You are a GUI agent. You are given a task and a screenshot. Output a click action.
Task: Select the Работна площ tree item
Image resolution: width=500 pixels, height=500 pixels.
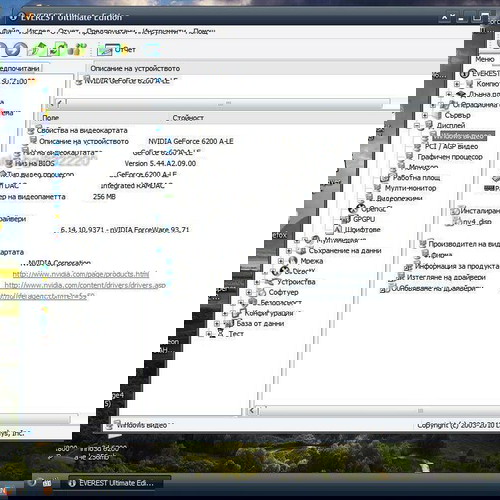click(416, 178)
